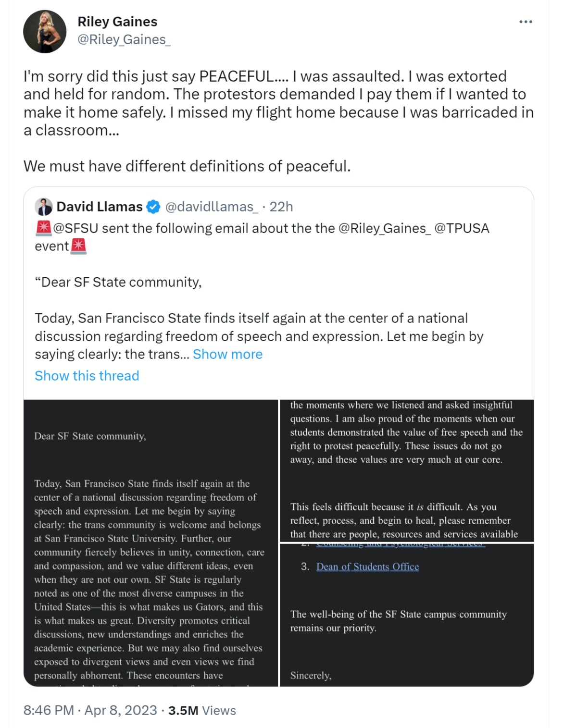Click the David Llamas display name
The image size is (564, 728).
click(100, 207)
